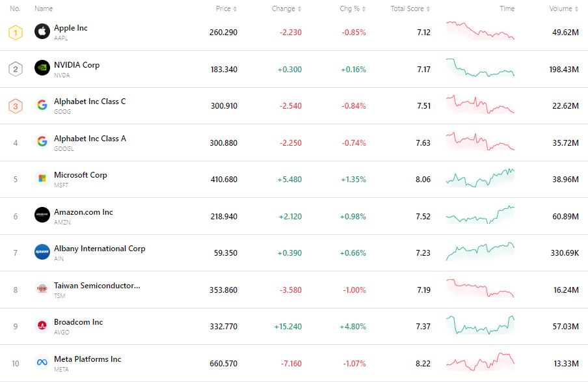
Task: Select the NVIDIA Corp logo
Action: click(x=42, y=68)
